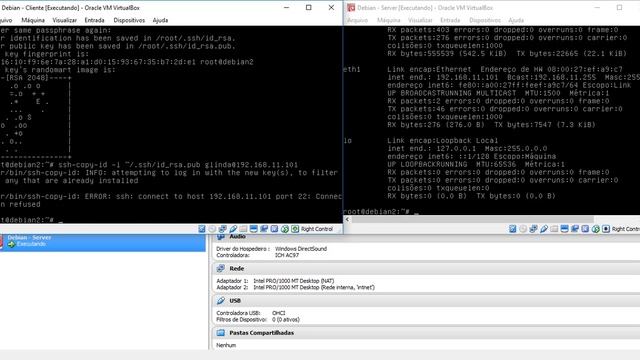Click Server window horizontal scrollbar thumb

click(x=473, y=219)
